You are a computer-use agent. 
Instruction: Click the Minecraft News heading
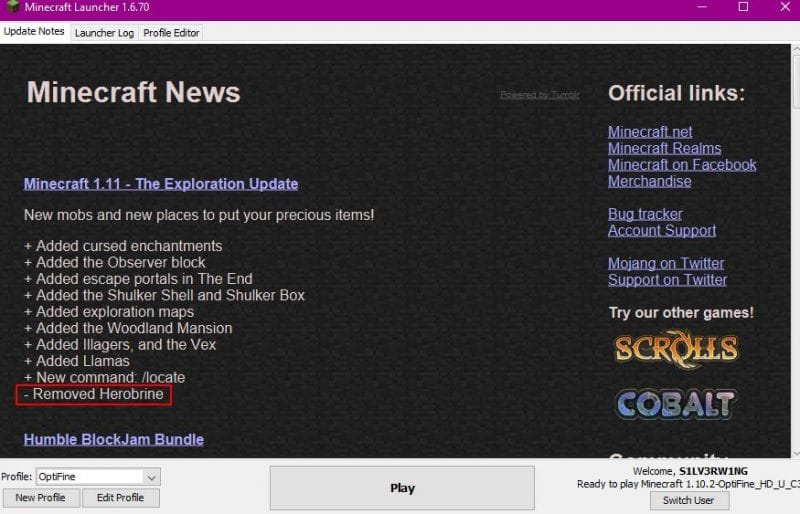(133, 92)
